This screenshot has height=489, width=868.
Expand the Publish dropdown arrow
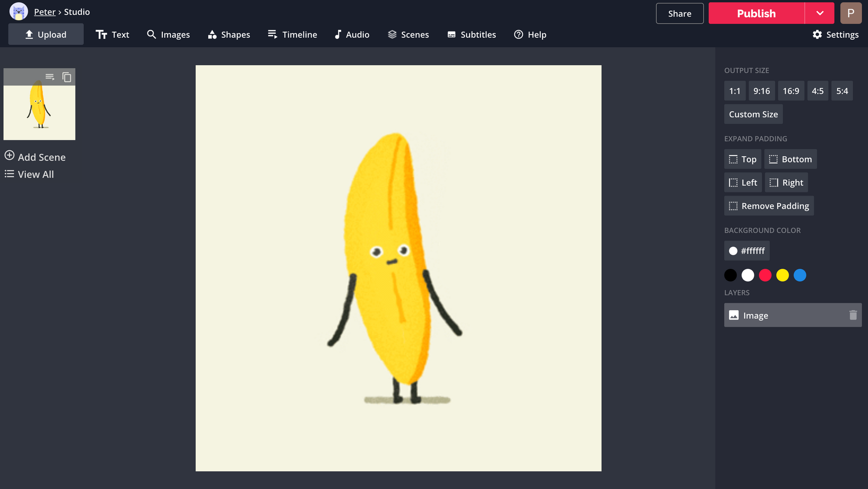point(819,13)
